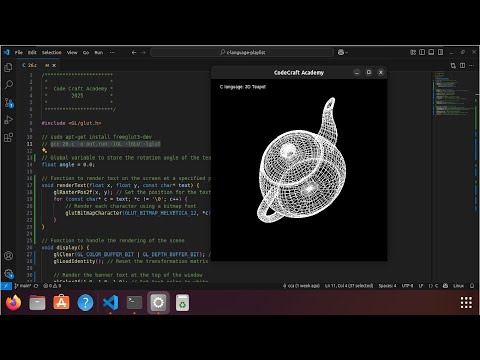Viewport: 480px width, 360px height.
Task: Click the git blame 'cca (1 week ago)' entry
Action: pos(301,286)
